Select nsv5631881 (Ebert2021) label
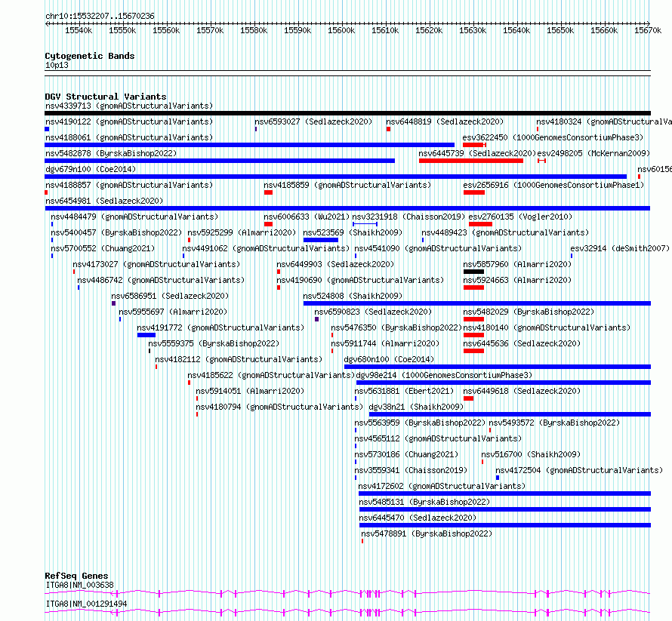The height and width of the screenshot is (621, 672). [404, 391]
